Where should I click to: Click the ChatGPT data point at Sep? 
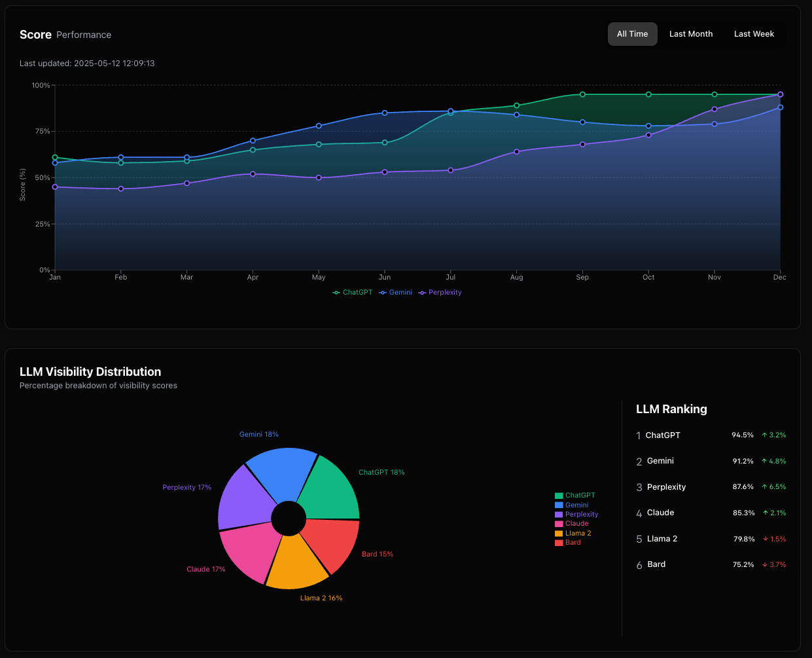[582, 94]
